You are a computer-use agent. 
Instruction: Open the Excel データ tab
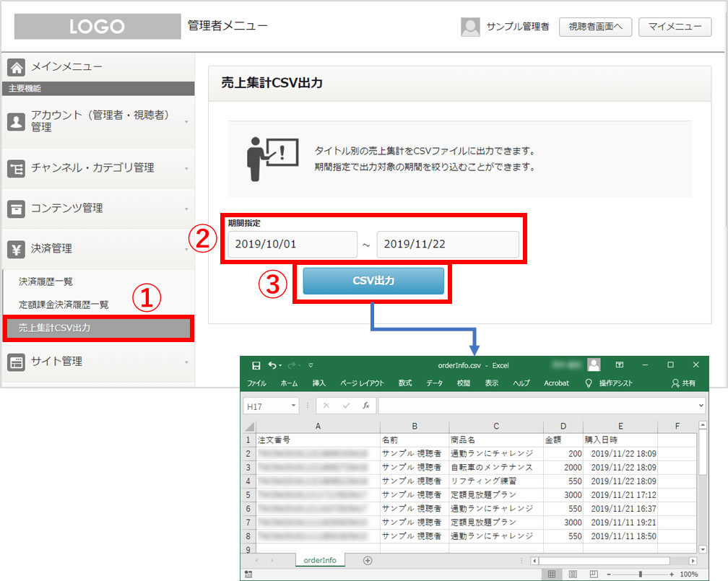click(x=434, y=383)
